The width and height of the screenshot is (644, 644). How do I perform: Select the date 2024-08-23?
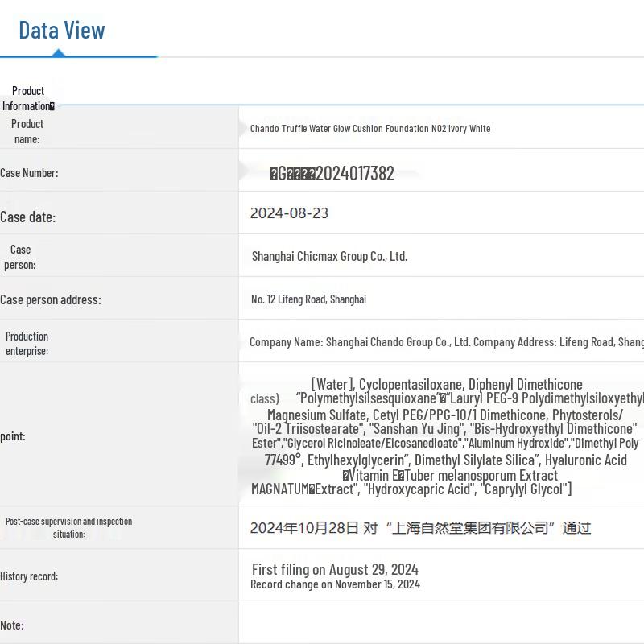(289, 213)
